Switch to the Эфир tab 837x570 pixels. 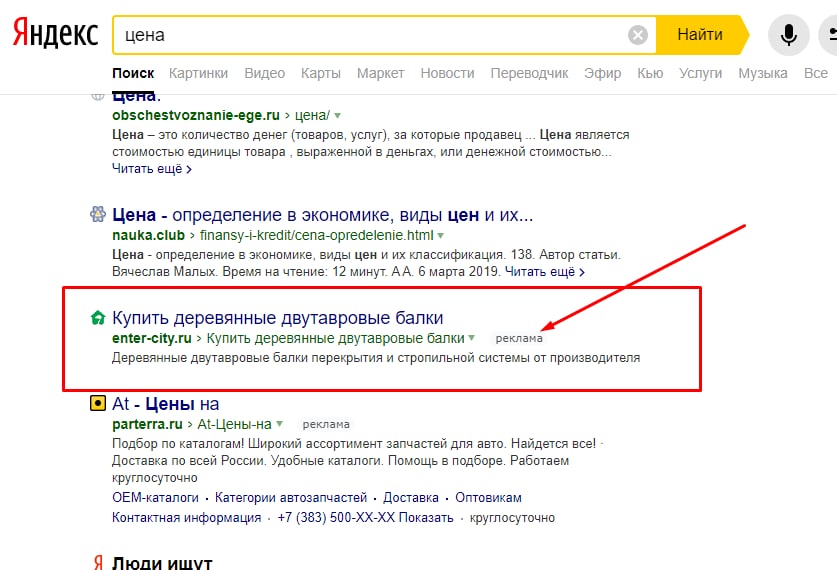click(602, 73)
